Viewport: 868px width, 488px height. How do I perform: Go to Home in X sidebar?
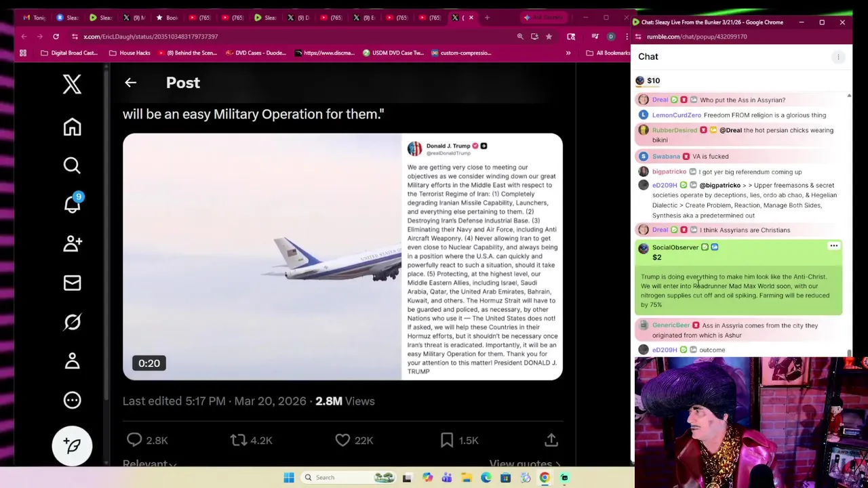point(72,127)
